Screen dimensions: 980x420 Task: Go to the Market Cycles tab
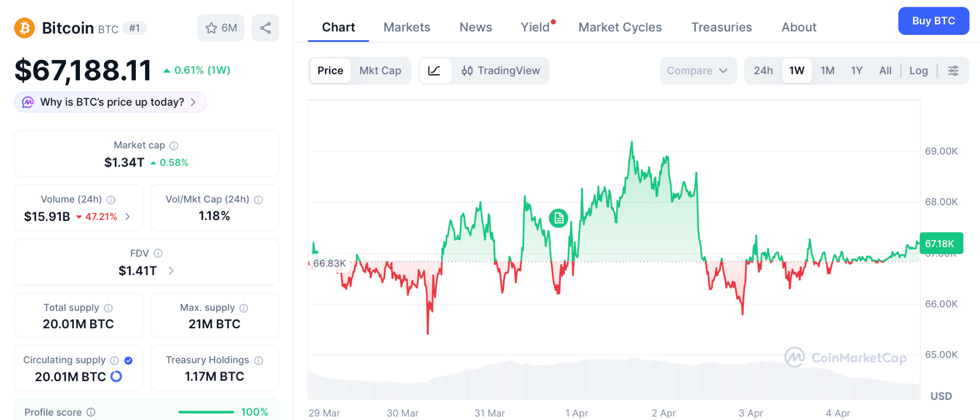(x=620, y=27)
